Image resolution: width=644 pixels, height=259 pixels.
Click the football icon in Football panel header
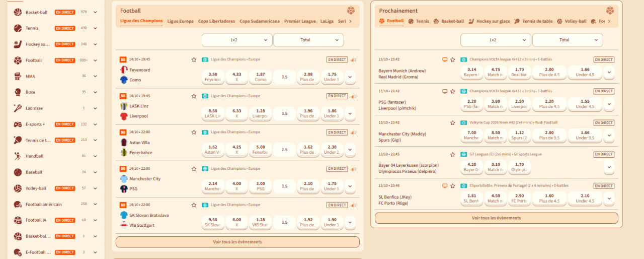(x=351, y=11)
